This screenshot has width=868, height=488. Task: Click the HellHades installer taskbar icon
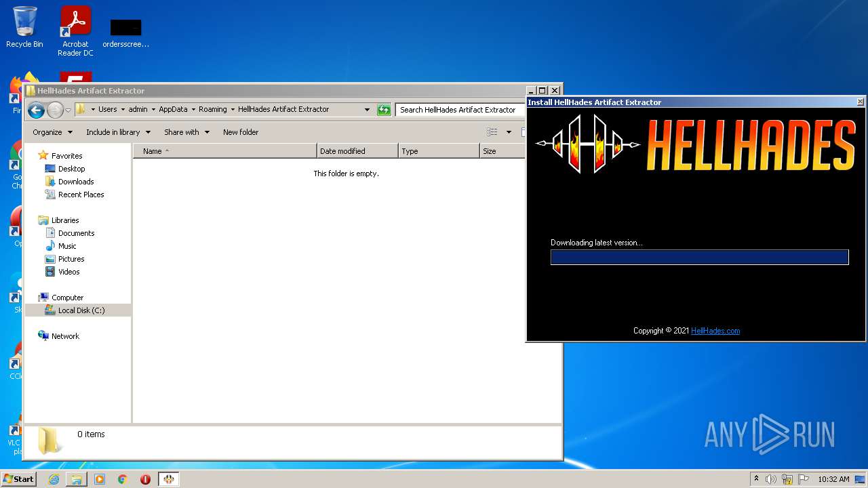(x=169, y=479)
